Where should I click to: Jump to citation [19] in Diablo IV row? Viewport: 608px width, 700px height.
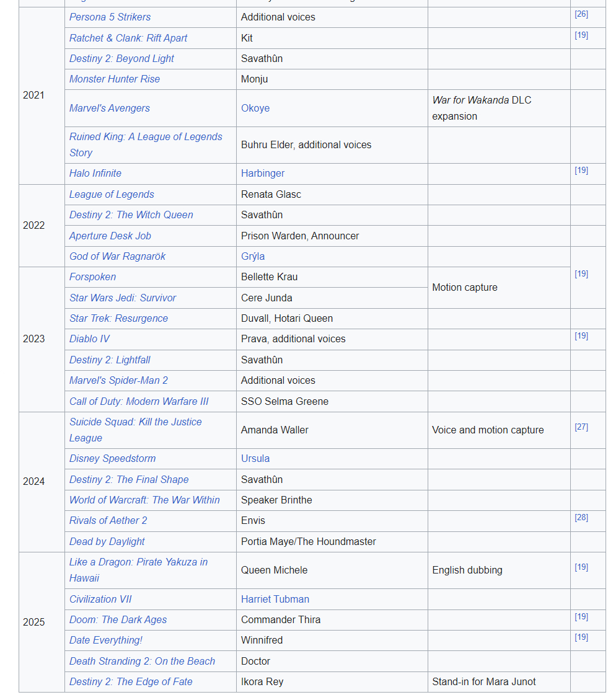(581, 335)
